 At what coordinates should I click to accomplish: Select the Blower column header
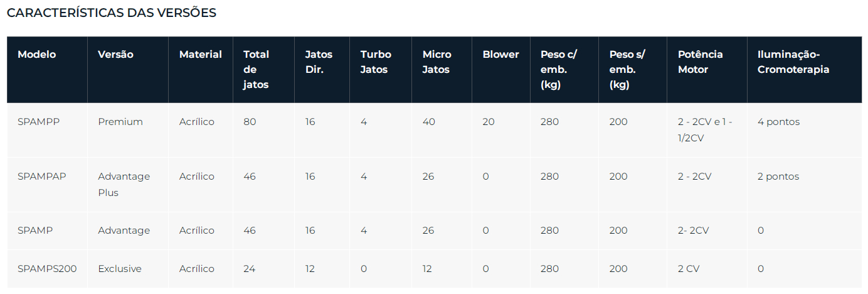[500, 55]
